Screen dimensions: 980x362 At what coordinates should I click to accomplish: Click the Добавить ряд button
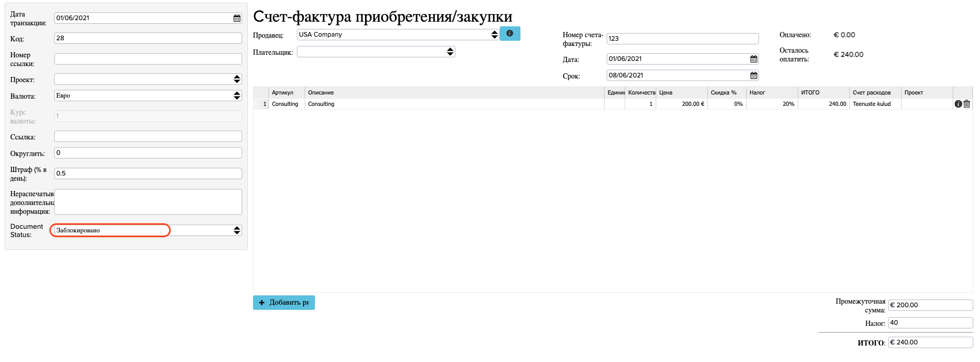pyautogui.click(x=283, y=303)
